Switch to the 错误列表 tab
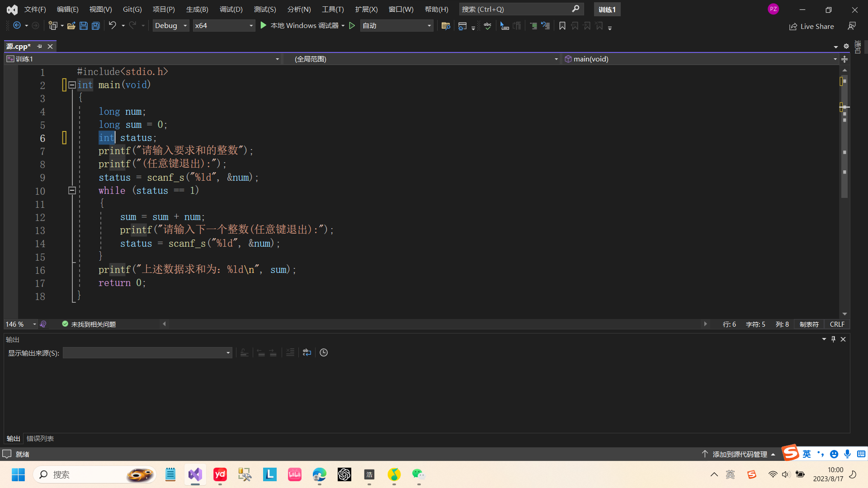 pyautogui.click(x=40, y=438)
